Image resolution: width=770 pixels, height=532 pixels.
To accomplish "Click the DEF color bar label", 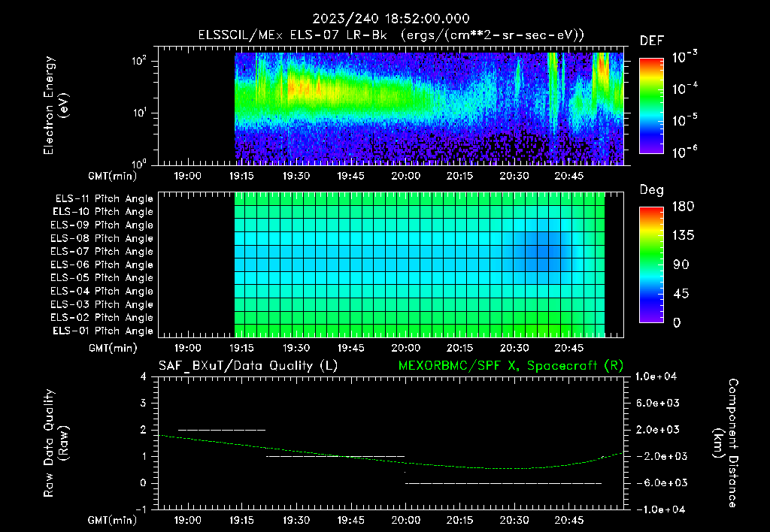I will click(x=652, y=41).
